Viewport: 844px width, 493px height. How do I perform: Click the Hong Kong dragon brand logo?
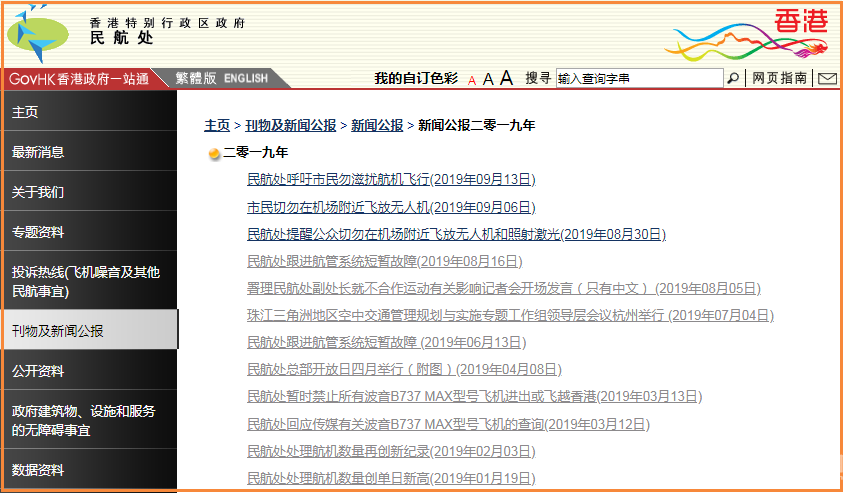pos(746,35)
